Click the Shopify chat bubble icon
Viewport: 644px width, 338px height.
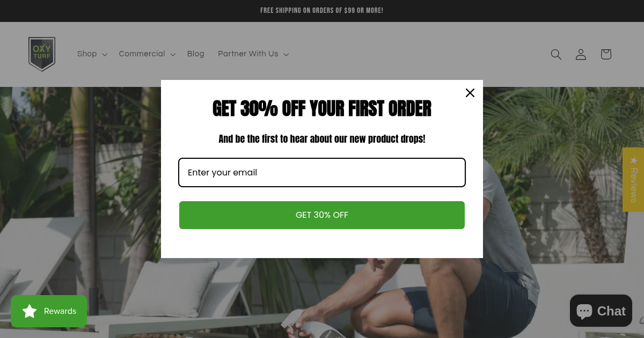tap(584, 311)
